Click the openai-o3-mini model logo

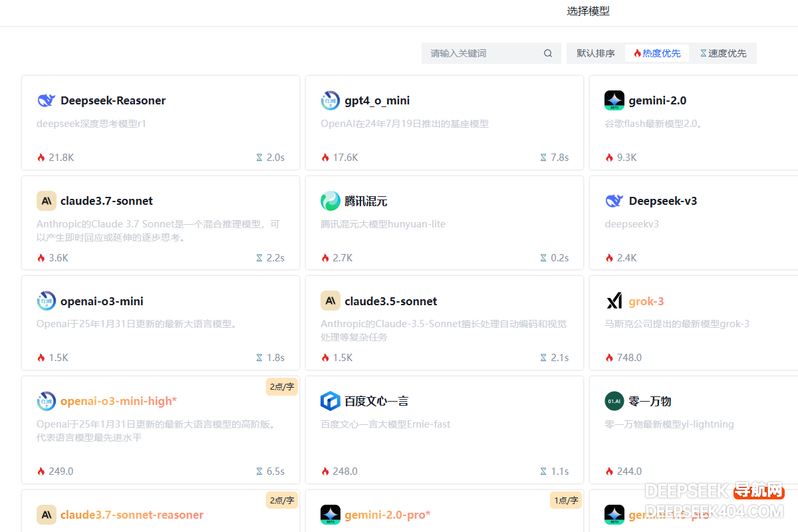[x=47, y=301]
